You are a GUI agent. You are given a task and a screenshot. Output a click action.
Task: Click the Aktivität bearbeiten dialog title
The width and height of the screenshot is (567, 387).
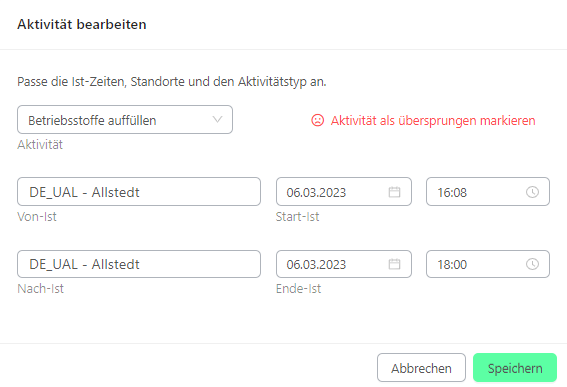pos(82,25)
